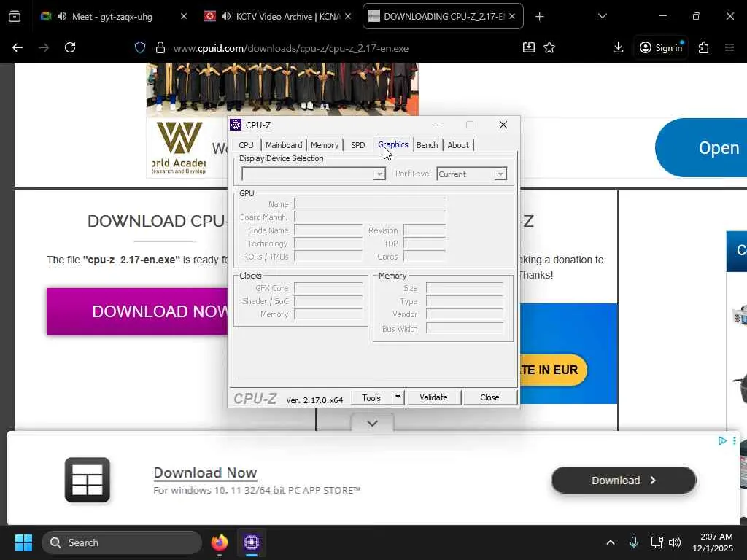Show site security padlock info
The width and height of the screenshot is (747, 560).
tap(160, 47)
